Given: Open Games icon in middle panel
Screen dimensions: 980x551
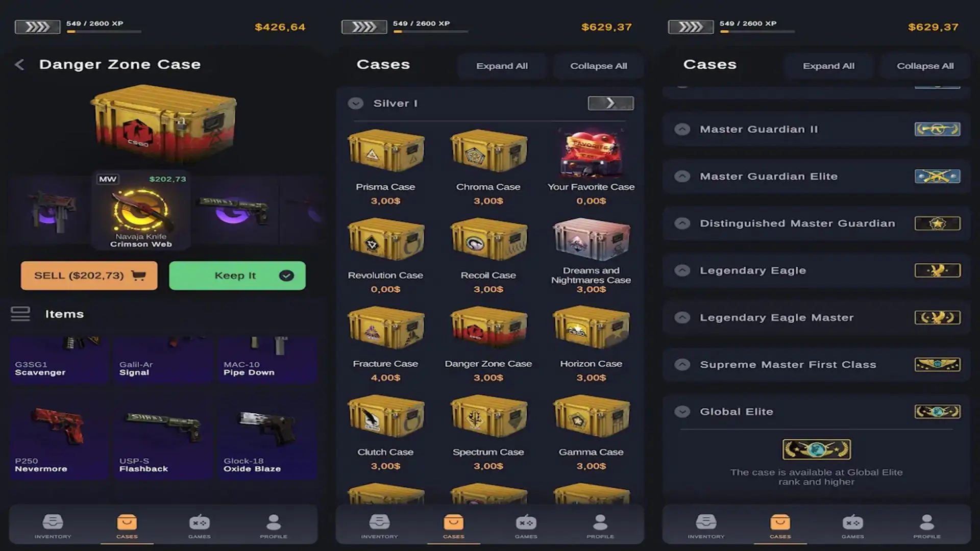Looking at the screenshot, I should tap(526, 527).
